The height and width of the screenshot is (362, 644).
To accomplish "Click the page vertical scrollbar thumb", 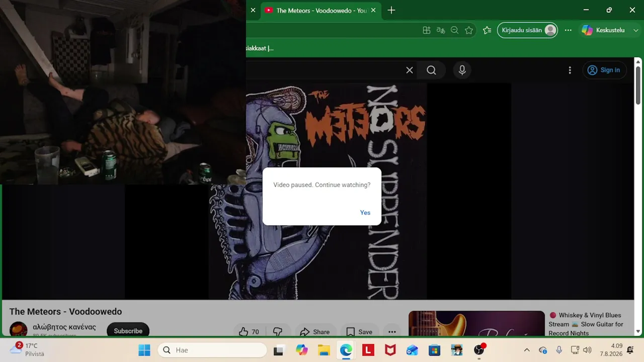I will click(638, 85).
